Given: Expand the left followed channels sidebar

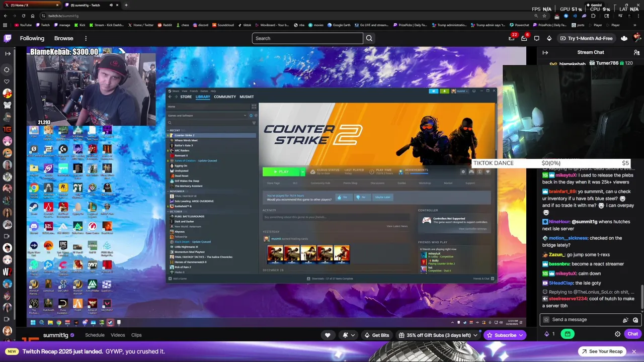Looking at the screenshot, I should pos(8,53).
